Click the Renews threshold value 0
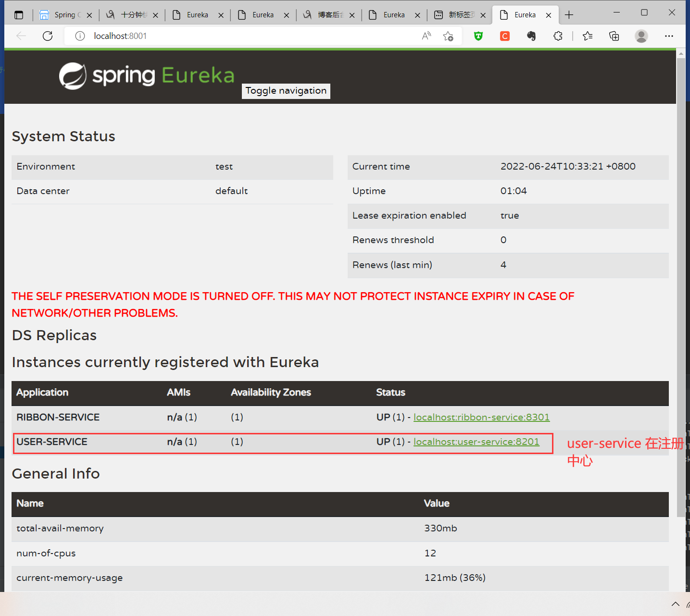Image resolution: width=690 pixels, height=616 pixels. (x=503, y=240)
